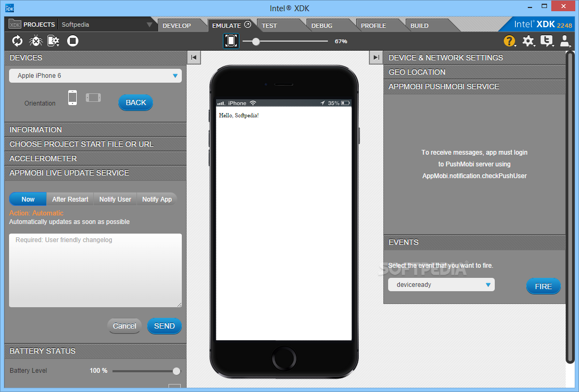Click the Hello, Softpedia! text in emulator
579x392 pixels.
coord(238,115)
